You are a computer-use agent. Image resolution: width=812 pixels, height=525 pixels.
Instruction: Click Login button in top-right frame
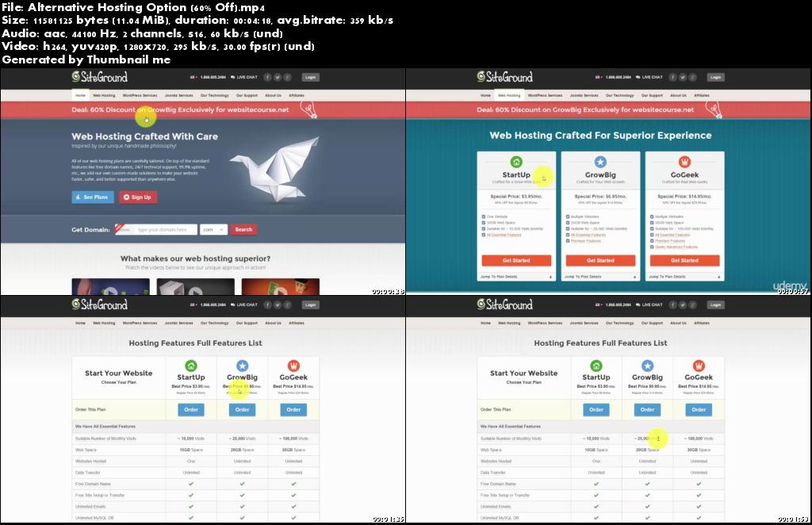click(x=716, y=77)
